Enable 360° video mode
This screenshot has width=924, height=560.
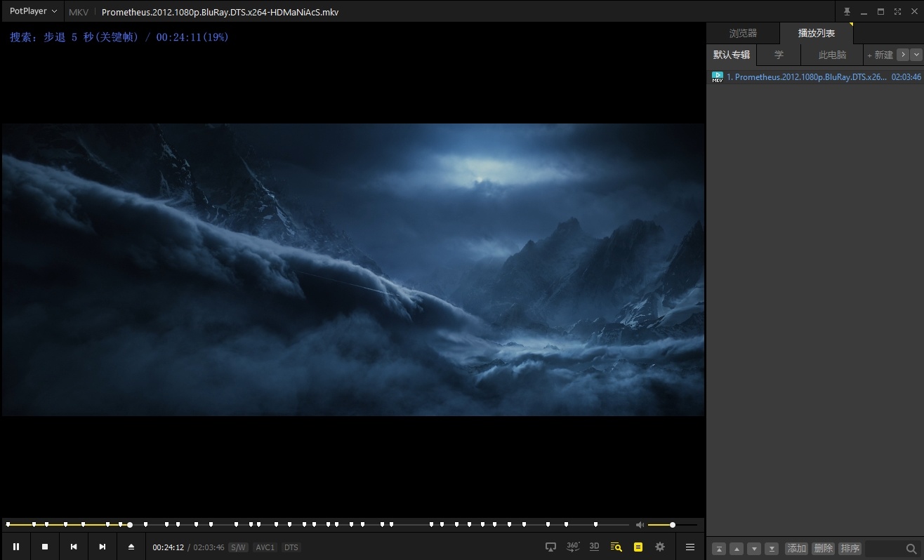[573, 547]
